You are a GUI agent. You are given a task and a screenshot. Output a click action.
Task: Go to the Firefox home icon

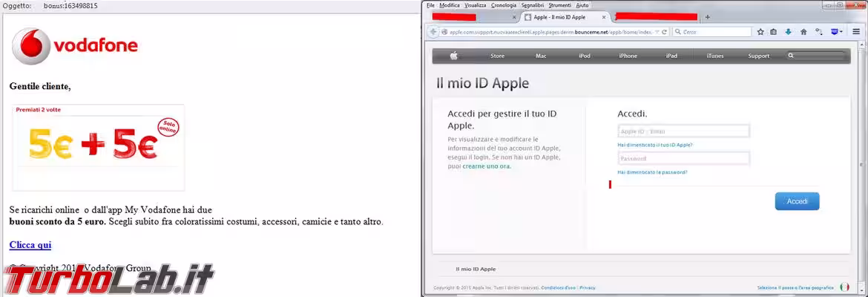pyautogui.click(x=803, y=32)
